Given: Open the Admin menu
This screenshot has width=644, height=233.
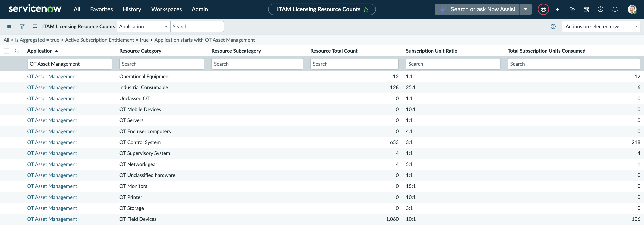Looking at the screenshot, I should click(x=199, y=9).
